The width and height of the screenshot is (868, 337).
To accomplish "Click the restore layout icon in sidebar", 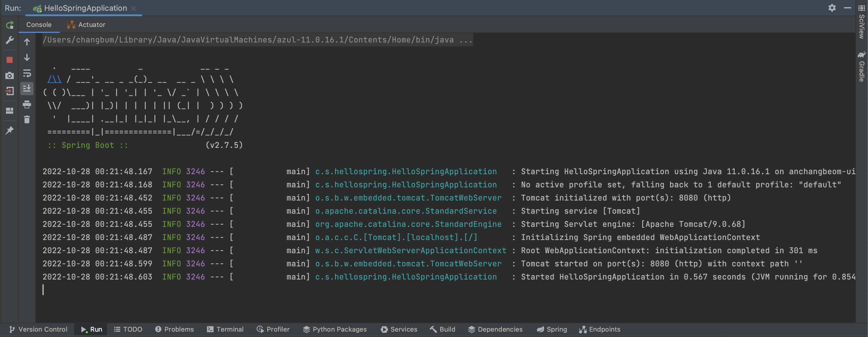I will click(10, 110).
